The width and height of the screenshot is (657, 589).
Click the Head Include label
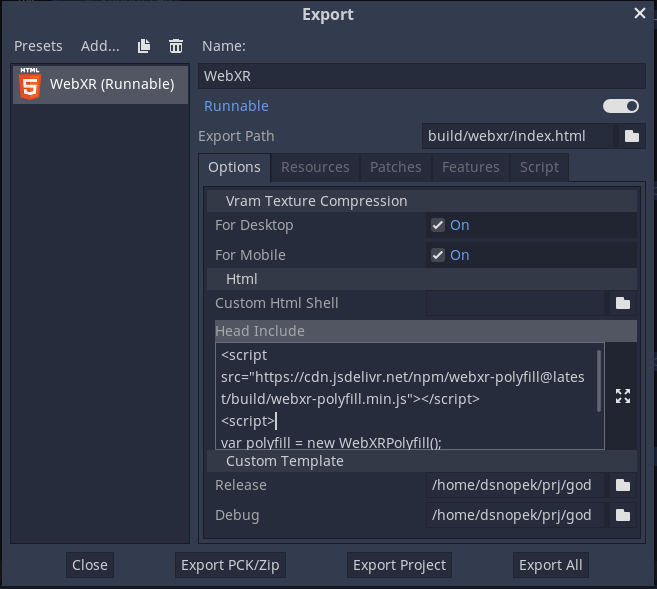pyautogui.click(x=260, y=331)
